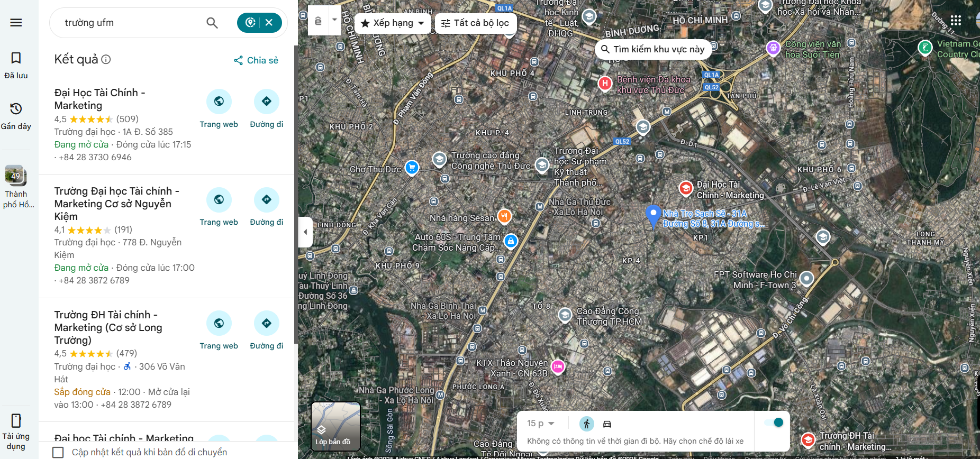Click the Đại Học Tài Chính - Marketing map pin
This screenshot has height=459, width=980.
click(686, 188)
